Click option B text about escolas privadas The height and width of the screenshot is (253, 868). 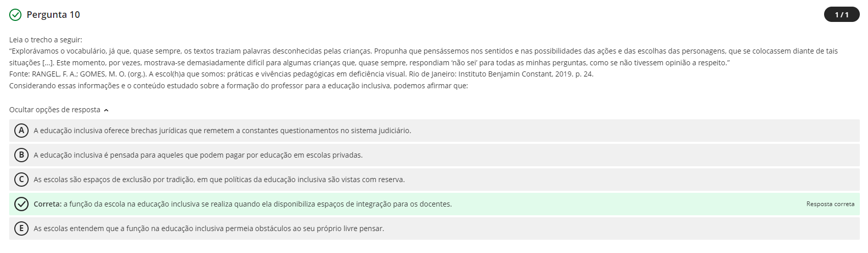click(198, 155)
